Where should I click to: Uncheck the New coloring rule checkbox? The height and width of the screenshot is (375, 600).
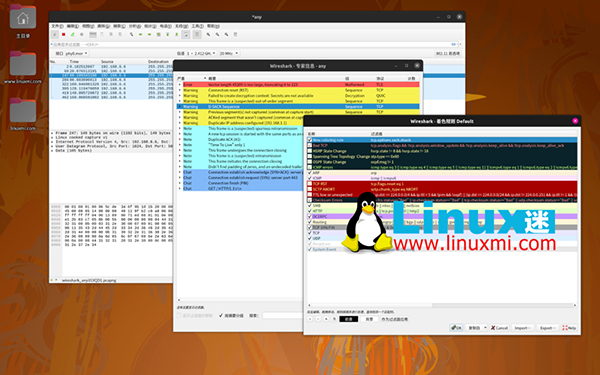[x=310, y=140]
